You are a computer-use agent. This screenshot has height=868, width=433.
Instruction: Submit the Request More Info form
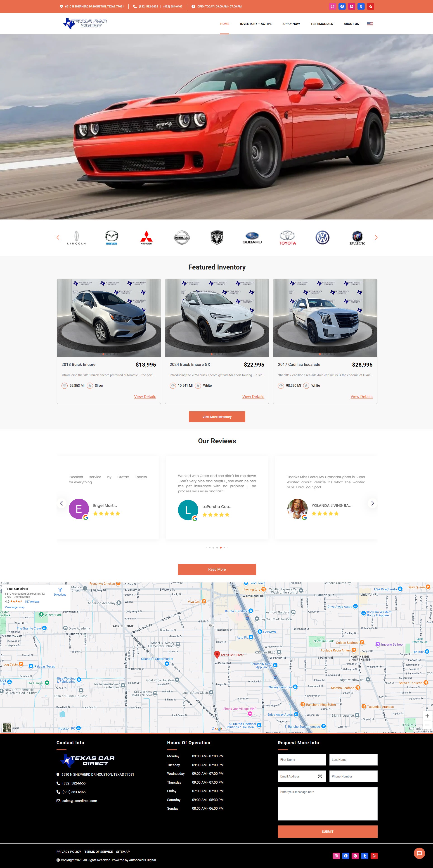click(x=327, y=832)
